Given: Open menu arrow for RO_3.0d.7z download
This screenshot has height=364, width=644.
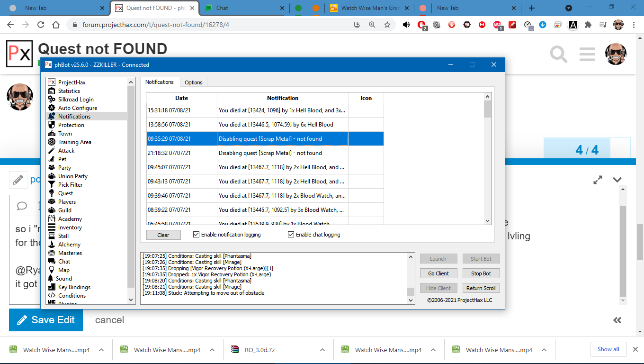Looking at the screenshot, I should click(x=322, y=350).
